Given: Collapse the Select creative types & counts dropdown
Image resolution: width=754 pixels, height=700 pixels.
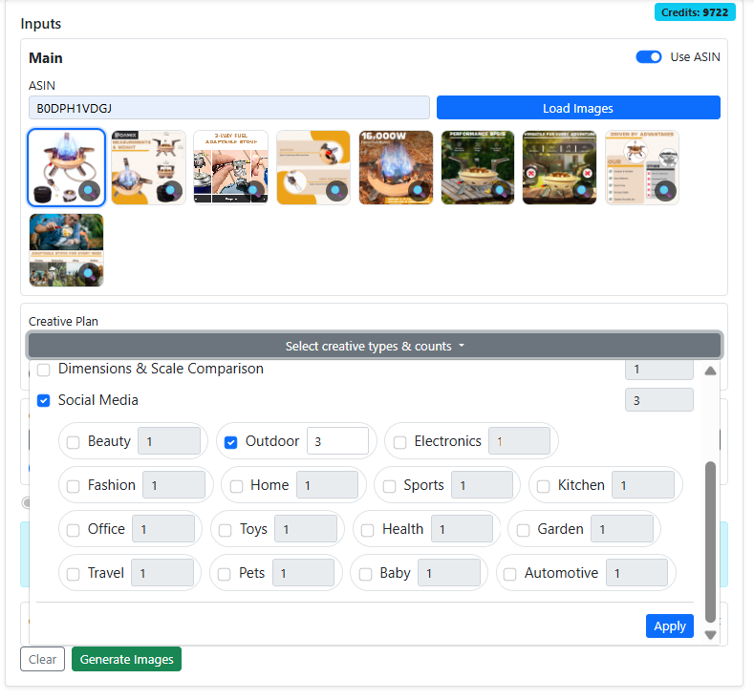Looking at the screenshot, I should point(375,346).
